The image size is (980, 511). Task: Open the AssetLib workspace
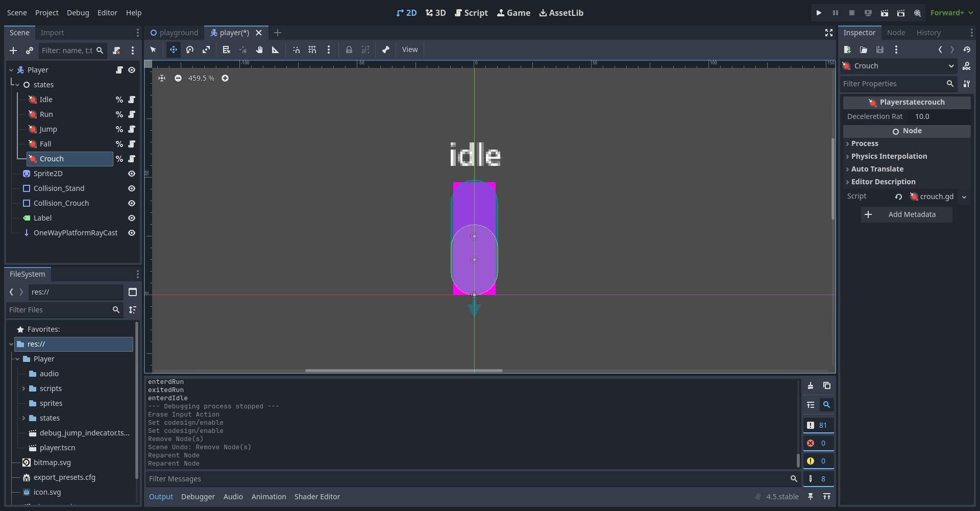coord(561,13)
